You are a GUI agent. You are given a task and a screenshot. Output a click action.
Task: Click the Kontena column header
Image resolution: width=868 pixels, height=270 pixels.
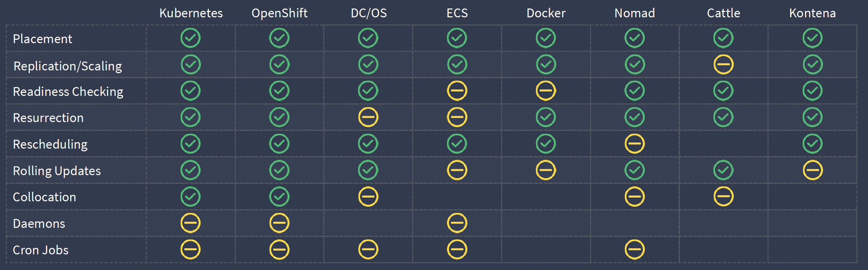tap(812, 13)
